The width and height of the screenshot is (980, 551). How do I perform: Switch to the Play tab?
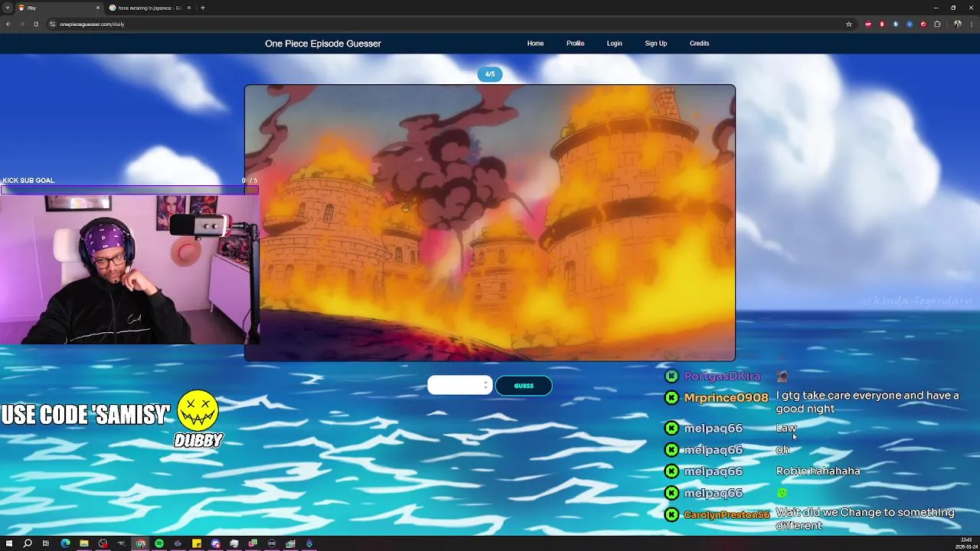click(x=60, y=8)
